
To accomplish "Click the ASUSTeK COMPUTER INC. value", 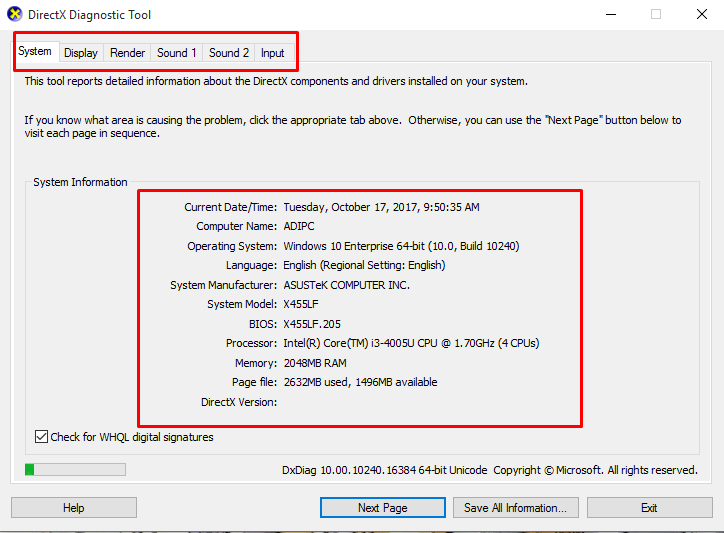I will coord(346,285).
